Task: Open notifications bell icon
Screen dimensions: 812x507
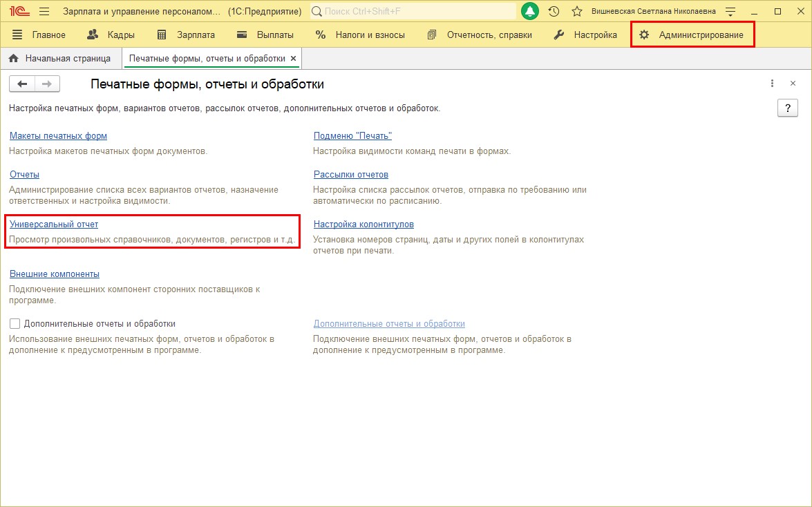Action: click(x=530, y=11)
